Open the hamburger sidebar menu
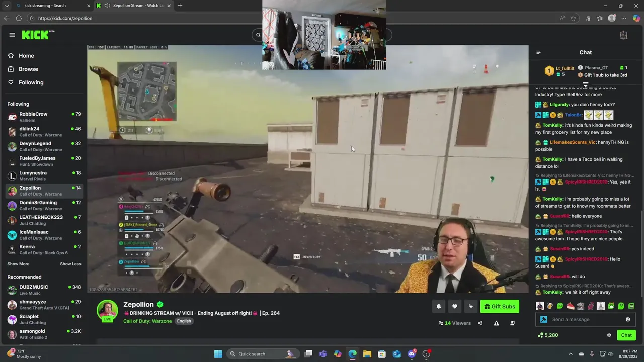The width and height of the screenshot is (644, 362). pyautogui.click(x=12, y=35)
